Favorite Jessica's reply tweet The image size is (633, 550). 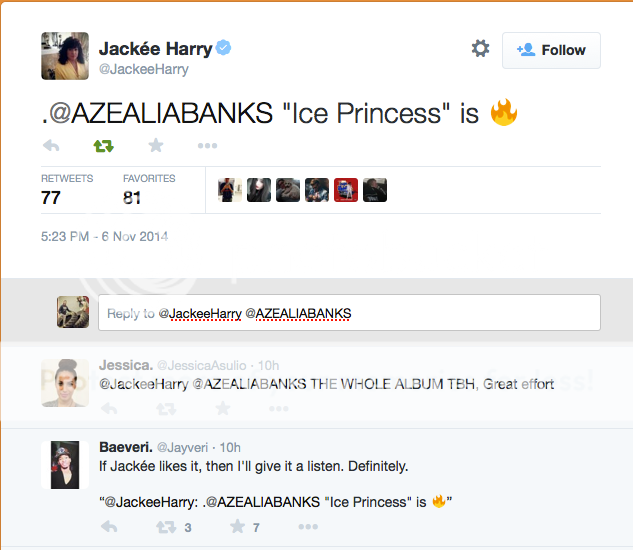(x=222, y=408)
